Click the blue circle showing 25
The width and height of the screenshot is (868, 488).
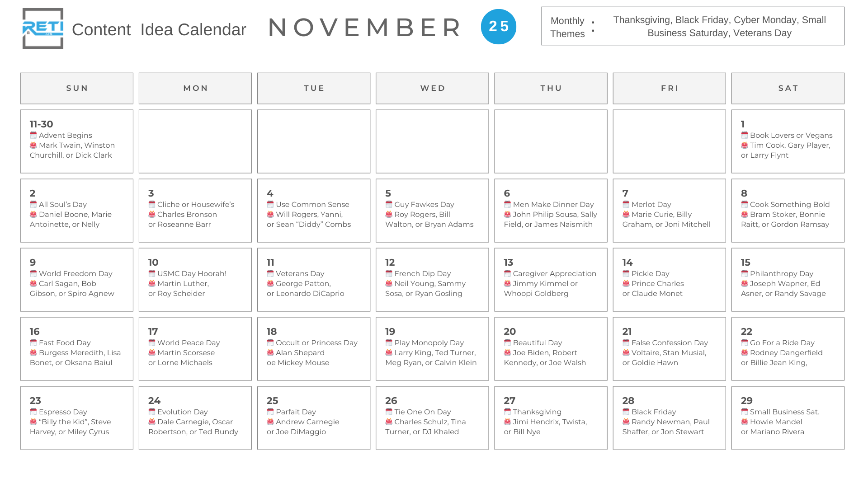click(498, 27)
